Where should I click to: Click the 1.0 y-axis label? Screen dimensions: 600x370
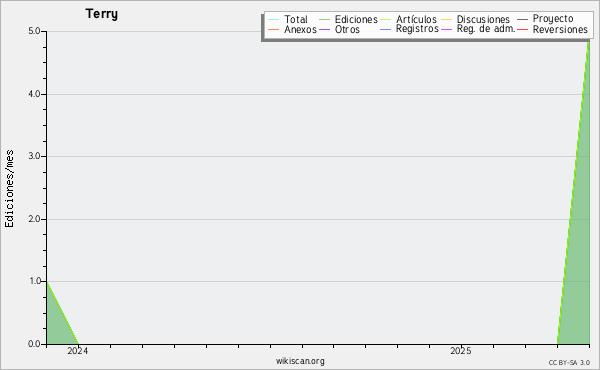[x=34, y=281]
